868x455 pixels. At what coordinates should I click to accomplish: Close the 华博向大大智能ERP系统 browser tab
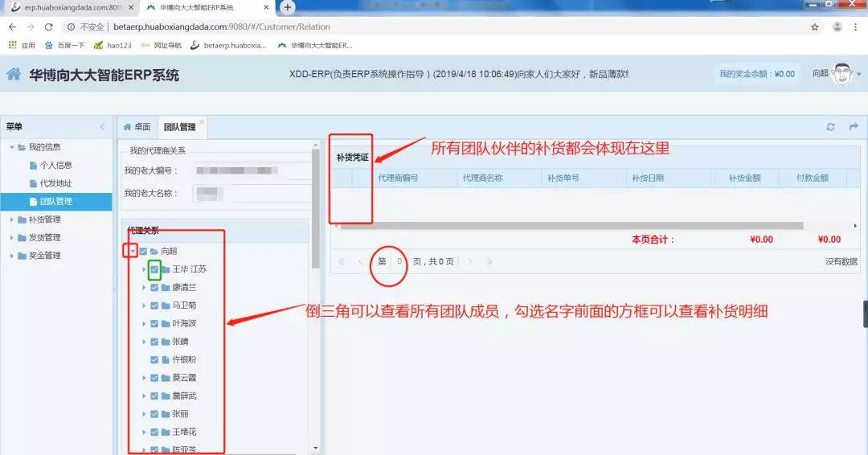click(266, 7)
